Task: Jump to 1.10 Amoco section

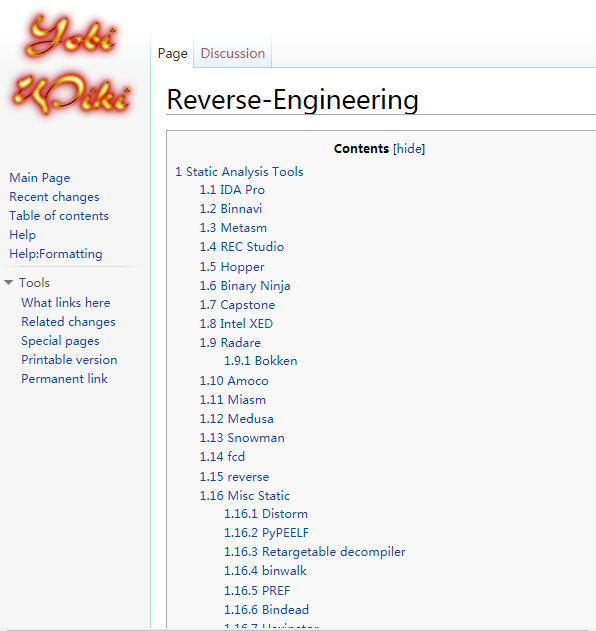Action: point(234,381)
